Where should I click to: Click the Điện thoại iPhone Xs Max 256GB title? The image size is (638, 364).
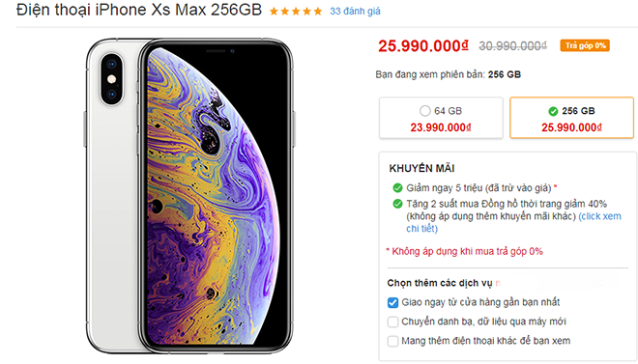point(139,10)
